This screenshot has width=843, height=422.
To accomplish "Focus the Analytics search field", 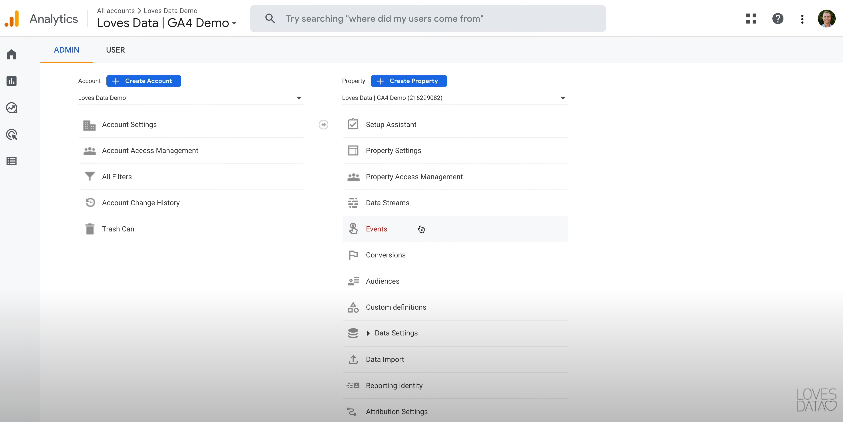I will pos(428,19).
